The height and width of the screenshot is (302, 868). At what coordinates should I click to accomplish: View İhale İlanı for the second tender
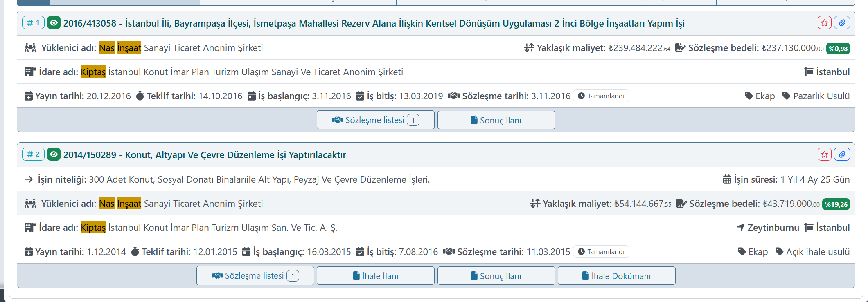[x=375, y=276]
